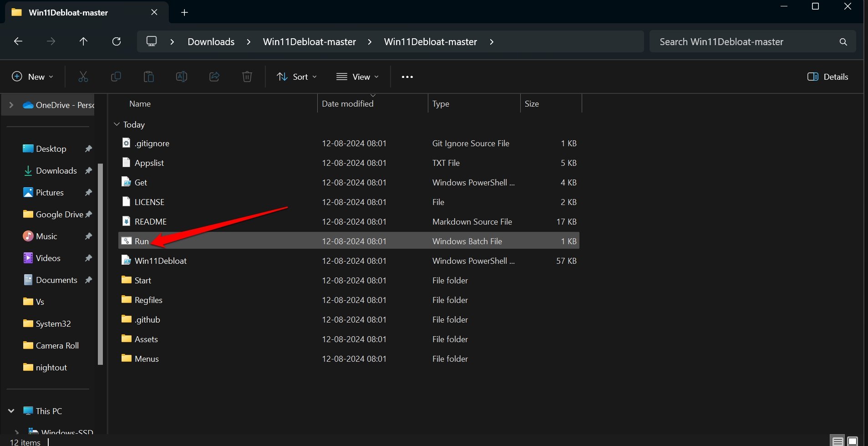The image size is (868, 446).
Task: Click the Paste clipboard icon
Action: (x=148, y=77)
